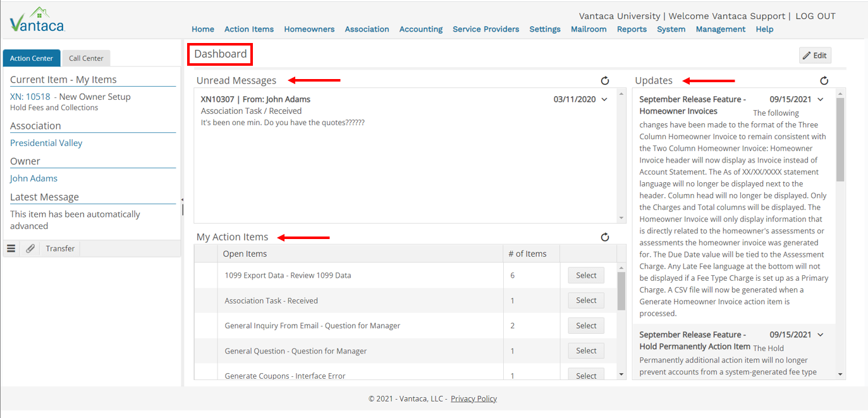Refresh the Updates panel

824,80
